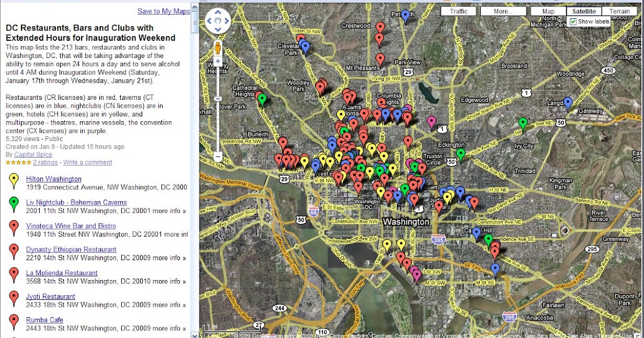This screenshot has height=338, width=644.
Task: Open Liv Nightclub - Bohemian Caverns listing
Action: 77,203
